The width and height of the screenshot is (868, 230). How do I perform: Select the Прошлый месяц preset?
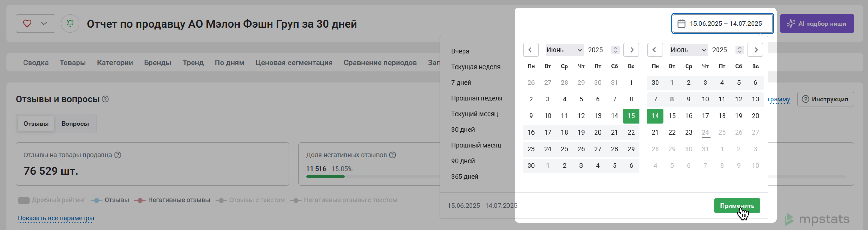(x=476, y=145)
